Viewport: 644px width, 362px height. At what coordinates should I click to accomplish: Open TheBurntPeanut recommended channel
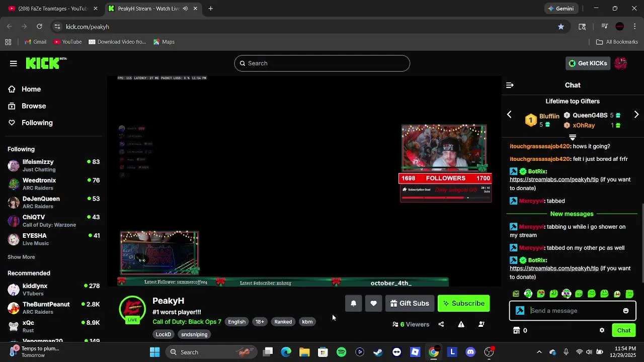[53, 308]
